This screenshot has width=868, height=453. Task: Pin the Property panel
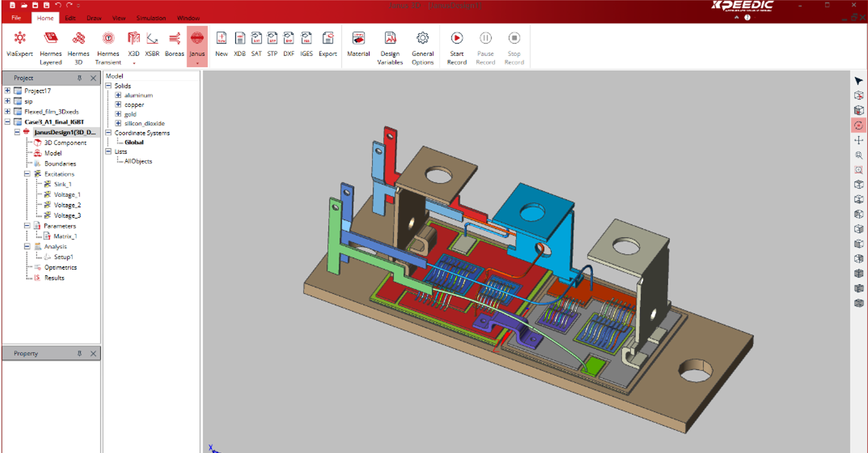(x=79, y=354)
